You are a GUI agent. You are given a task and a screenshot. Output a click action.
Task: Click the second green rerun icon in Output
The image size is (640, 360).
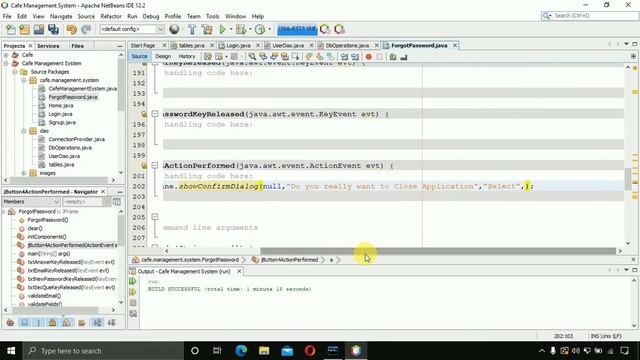click(x=133, y=292)
